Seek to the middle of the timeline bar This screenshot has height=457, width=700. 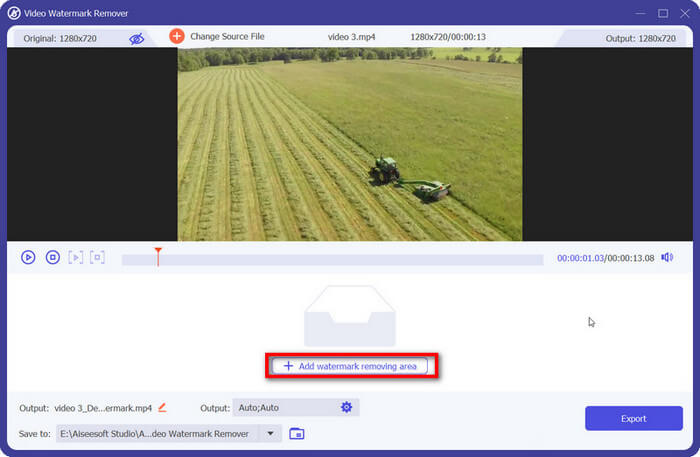332,259
